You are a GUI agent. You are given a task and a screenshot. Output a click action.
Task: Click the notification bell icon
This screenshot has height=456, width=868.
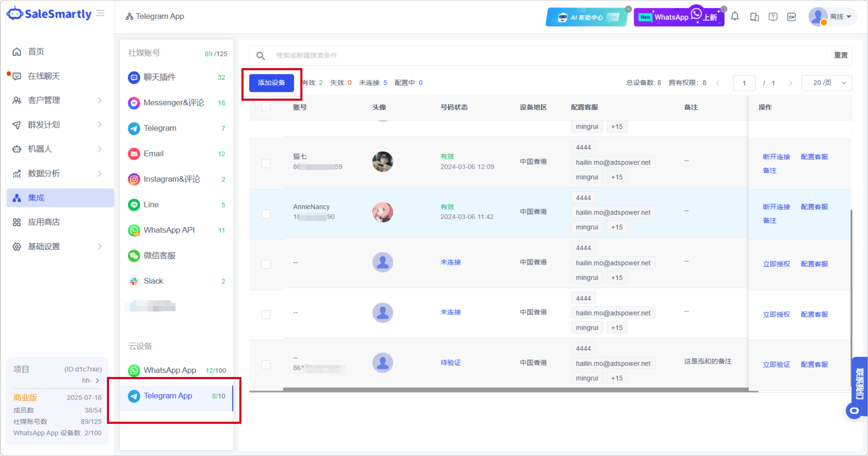735,17
